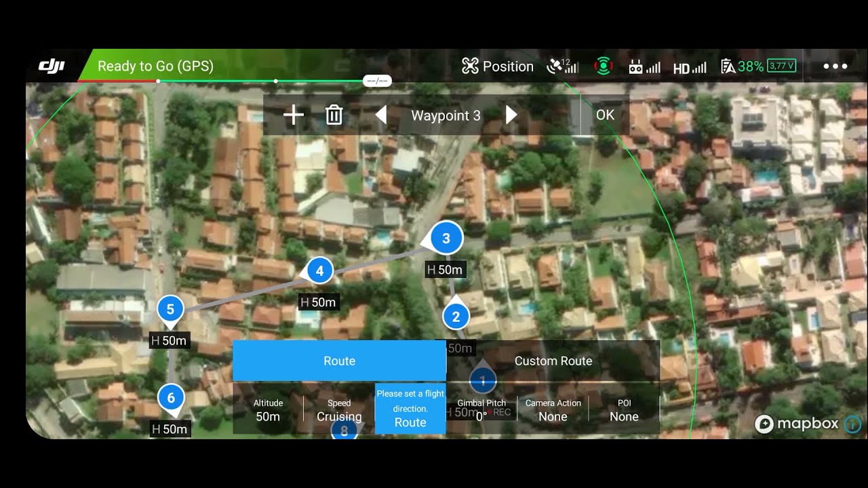The height and width of the screenshot is (488, 868).
Task: Tap battery voltage 3.77V indicator
Action: [x=781, y=66]
